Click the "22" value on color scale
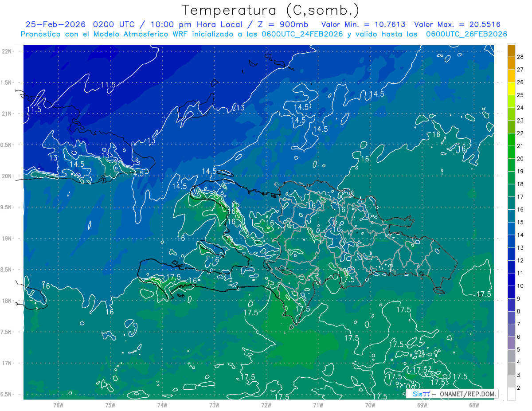 (520, 133)
